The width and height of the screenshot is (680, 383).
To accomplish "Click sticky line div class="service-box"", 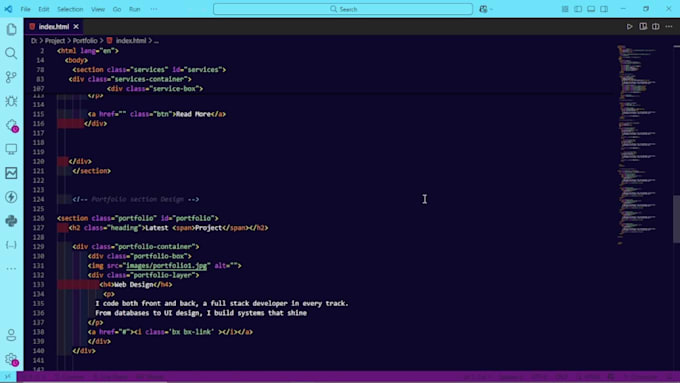I will [155, 88].
